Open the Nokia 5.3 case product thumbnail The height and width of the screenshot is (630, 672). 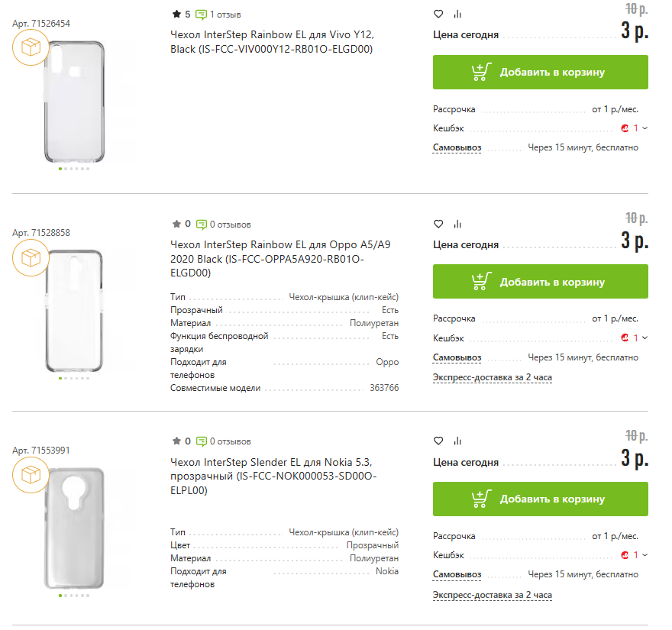coord(74,528)
